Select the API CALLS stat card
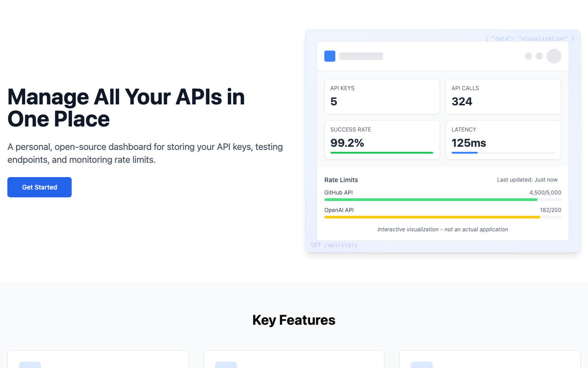The height and width of the screenshot is (368, 588). tap(503, 96)
